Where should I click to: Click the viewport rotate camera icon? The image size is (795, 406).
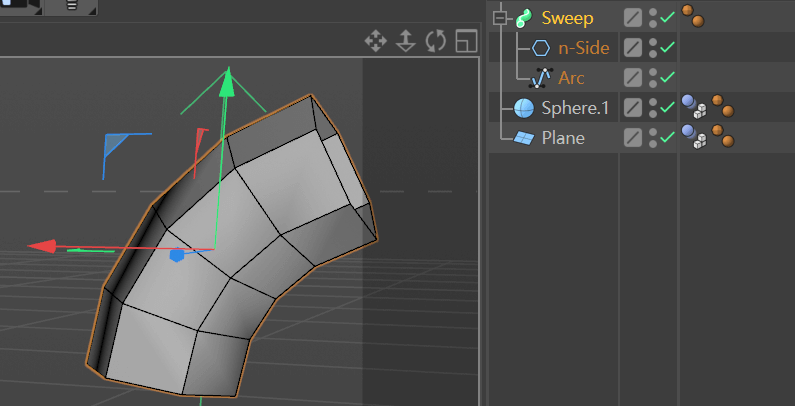(x=436, y=41)
